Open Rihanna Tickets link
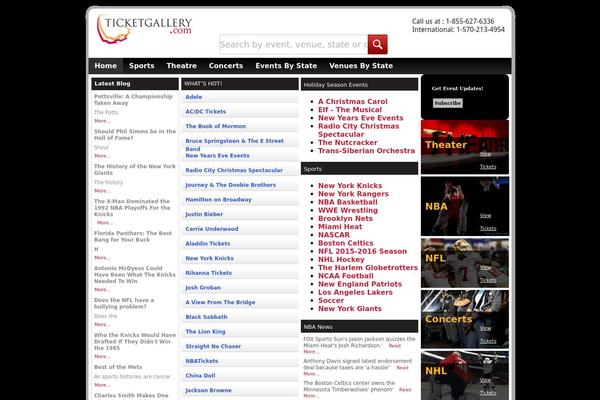The width and height of the screenshot is (600, 400). point(209,273)
